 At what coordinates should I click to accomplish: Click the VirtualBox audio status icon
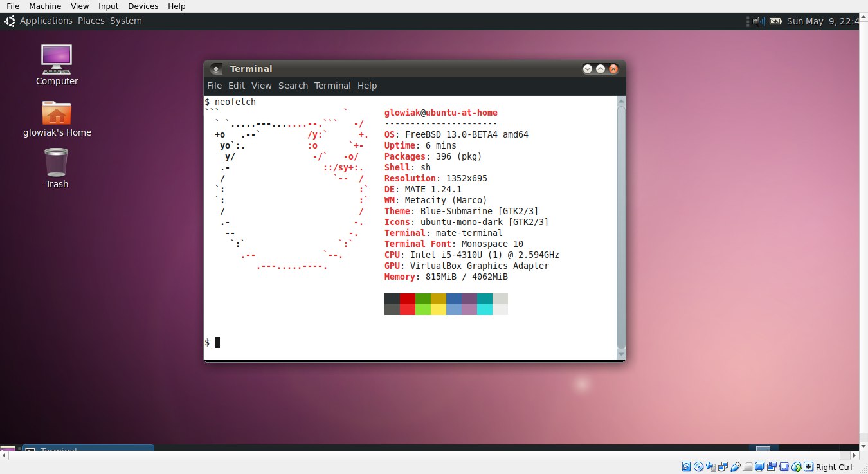tap(710, 467)
